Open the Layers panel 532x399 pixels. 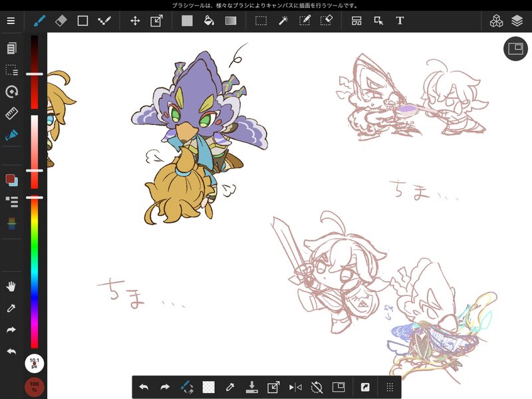pos(517,21)
